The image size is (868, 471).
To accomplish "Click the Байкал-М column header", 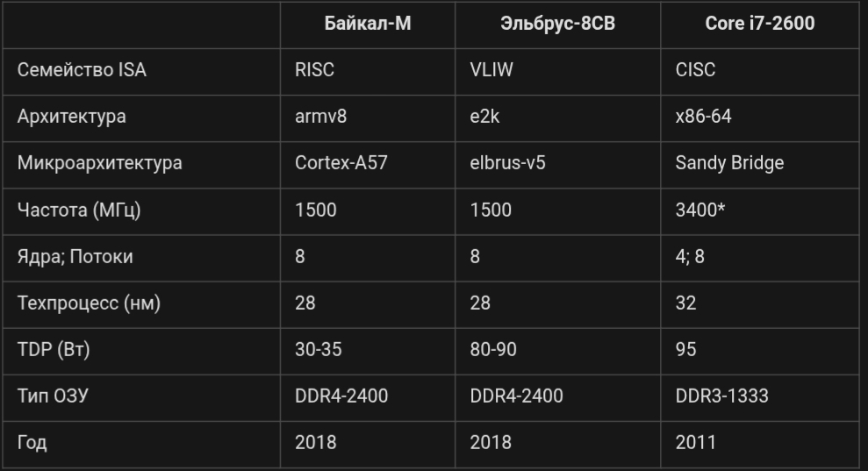I will [368, 24].
